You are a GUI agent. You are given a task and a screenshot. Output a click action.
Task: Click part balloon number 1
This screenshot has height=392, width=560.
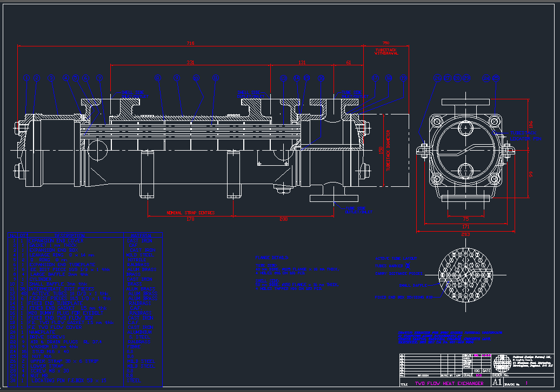pyautogui.click(x=26, y=78)
